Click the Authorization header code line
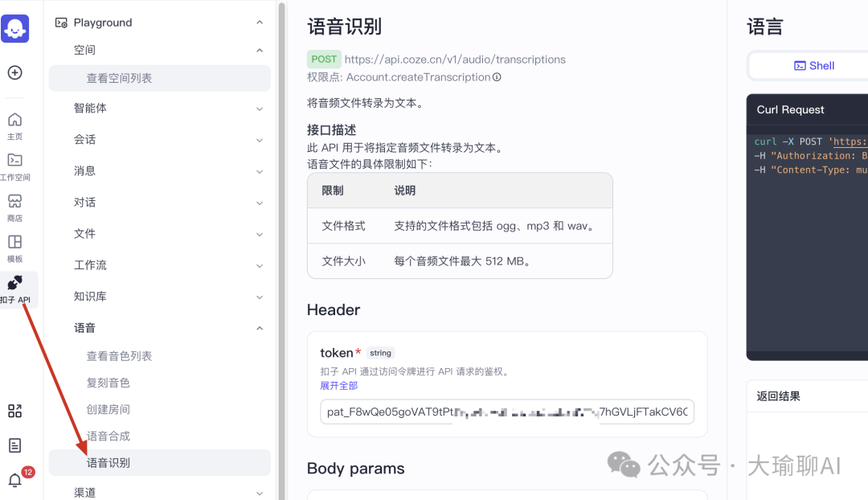 click(810, 156)
